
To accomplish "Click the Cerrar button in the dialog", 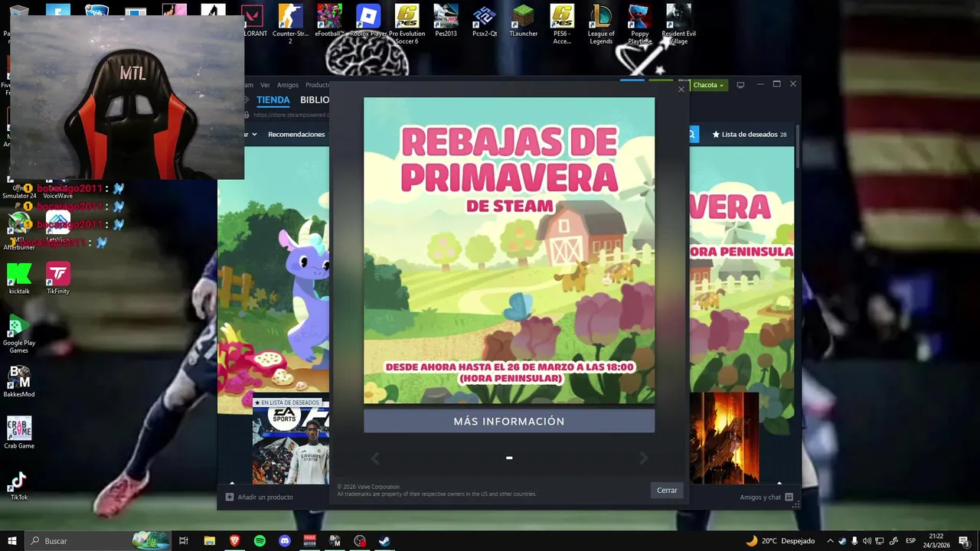I will point(667,491).
